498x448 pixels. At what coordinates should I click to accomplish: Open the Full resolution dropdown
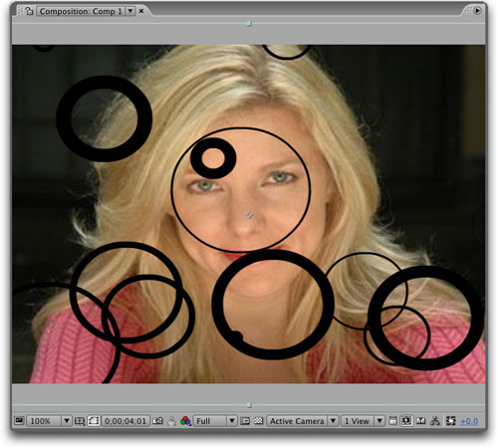(x=215, y=421)
